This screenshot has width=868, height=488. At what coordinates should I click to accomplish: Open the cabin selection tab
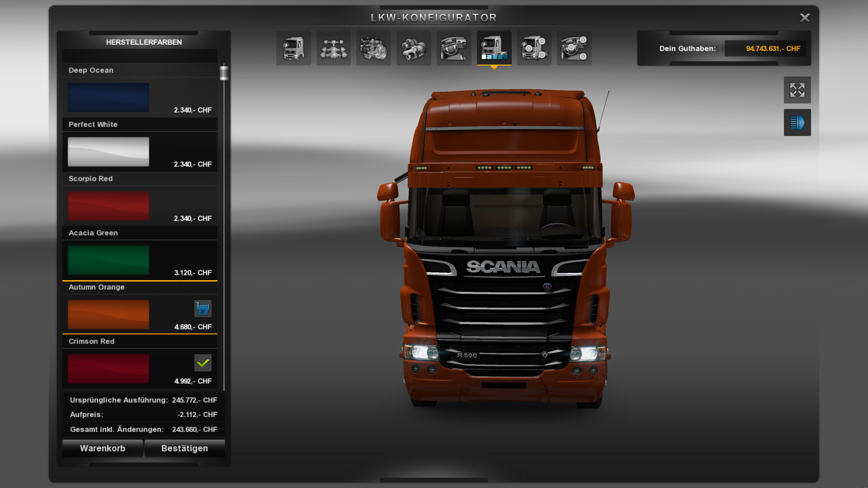pos(293,48)
